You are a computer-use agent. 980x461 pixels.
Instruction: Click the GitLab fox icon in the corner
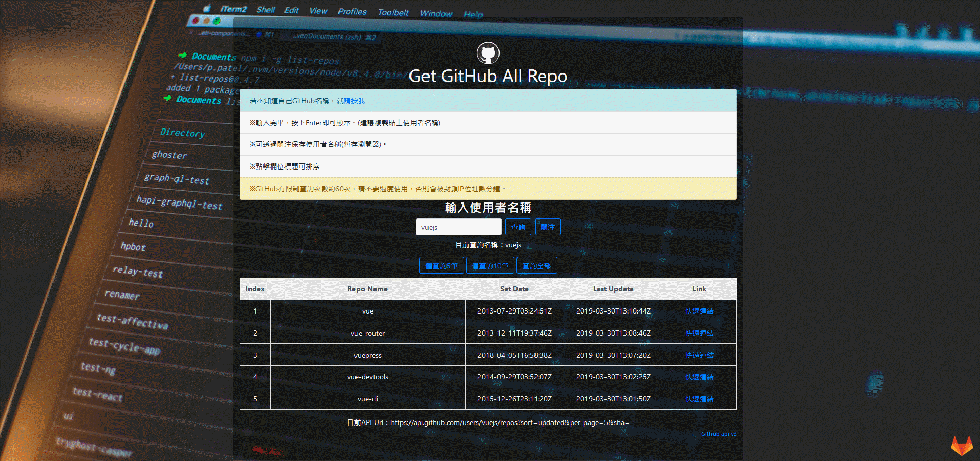click(x=961, y=446)
